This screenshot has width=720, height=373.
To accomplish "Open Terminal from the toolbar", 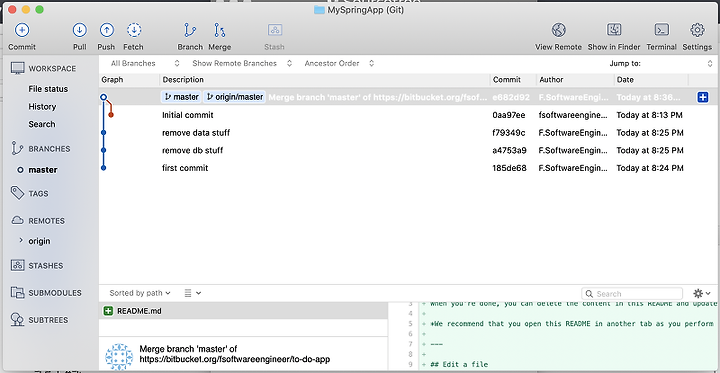I will point(662,30).
